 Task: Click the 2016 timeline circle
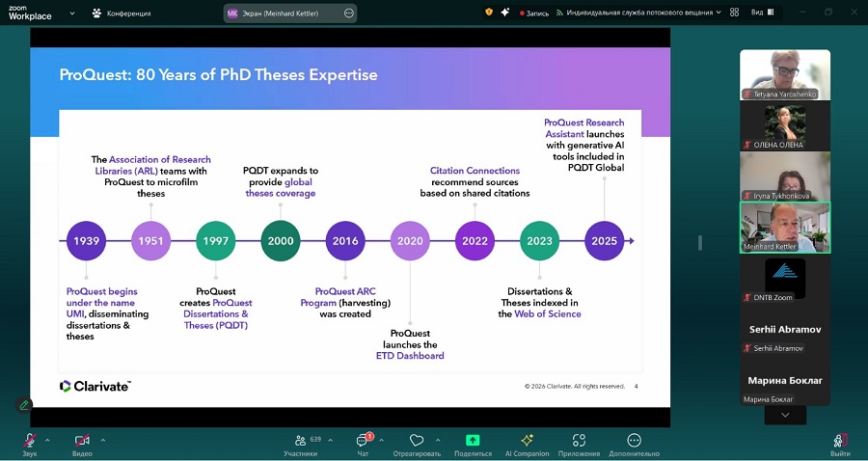(345, 241)
